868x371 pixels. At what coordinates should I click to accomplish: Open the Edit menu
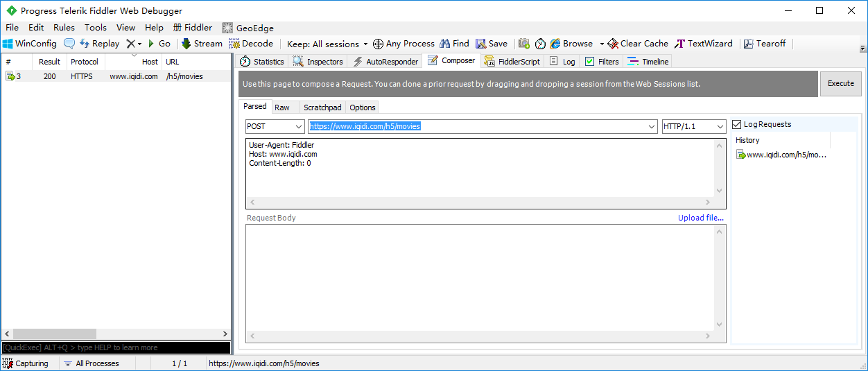click(36, 28)
